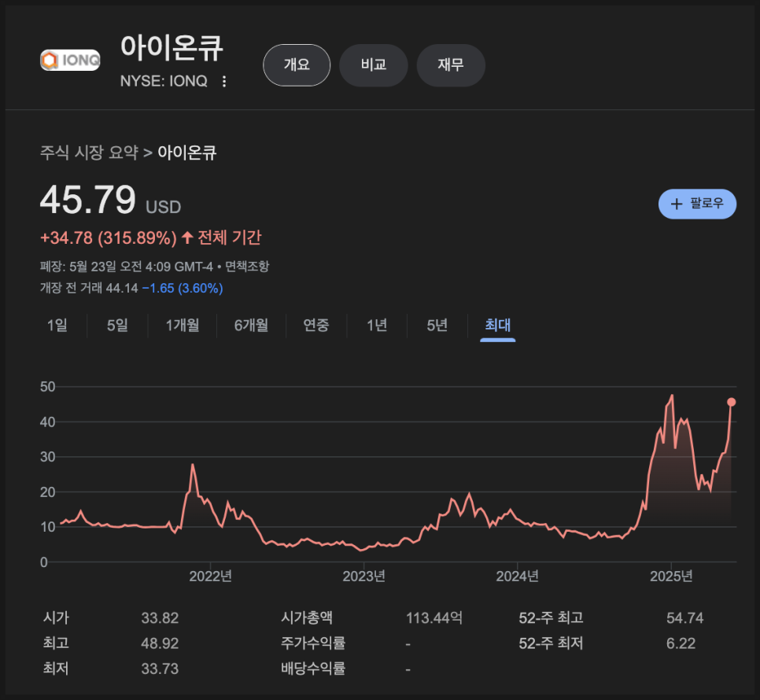Image resolution: width=760 pixels, height=700 pixels.
Task: Click the 최고 value 48.92
Action: (x=160, y=643)
